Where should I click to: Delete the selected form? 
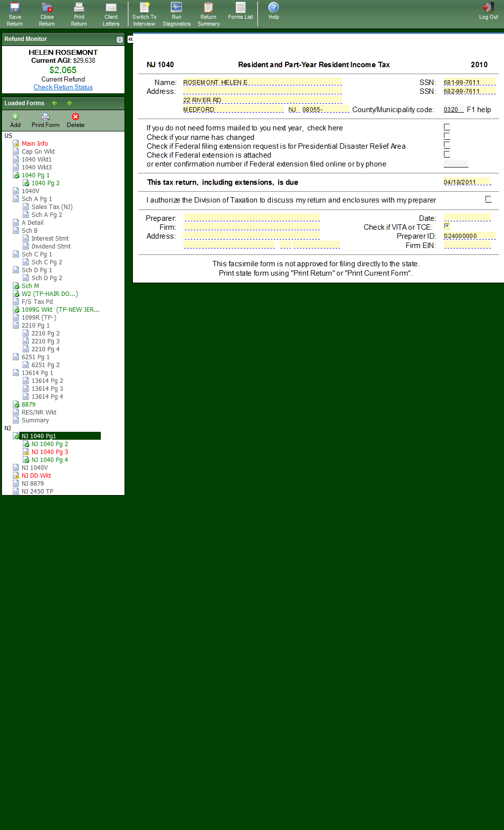click(x=76, y=120)
